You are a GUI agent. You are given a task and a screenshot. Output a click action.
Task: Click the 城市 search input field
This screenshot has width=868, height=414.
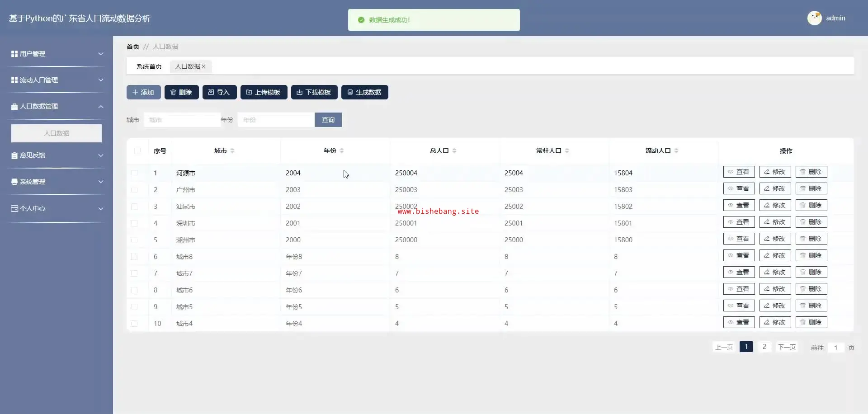(x=182, y=120)
